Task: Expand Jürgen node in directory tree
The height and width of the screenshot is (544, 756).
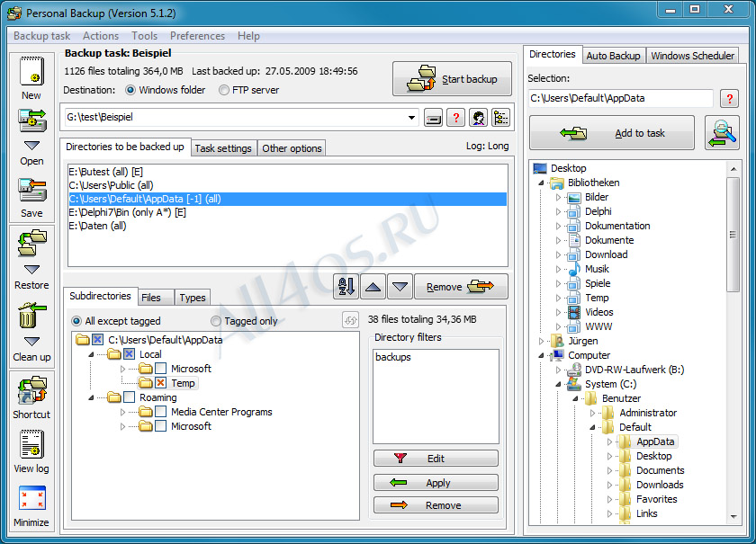Action: pos(541,341)
